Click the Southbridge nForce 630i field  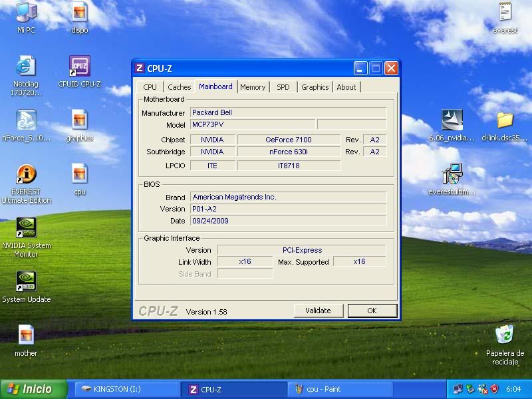click(289, 152)
